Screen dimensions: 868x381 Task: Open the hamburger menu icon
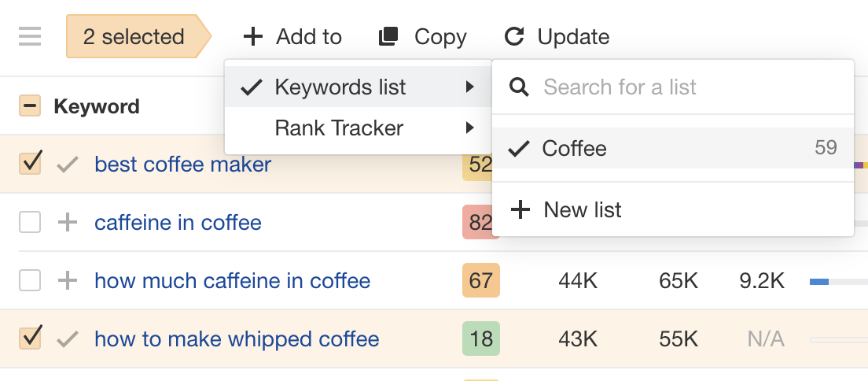coord(30,36)
